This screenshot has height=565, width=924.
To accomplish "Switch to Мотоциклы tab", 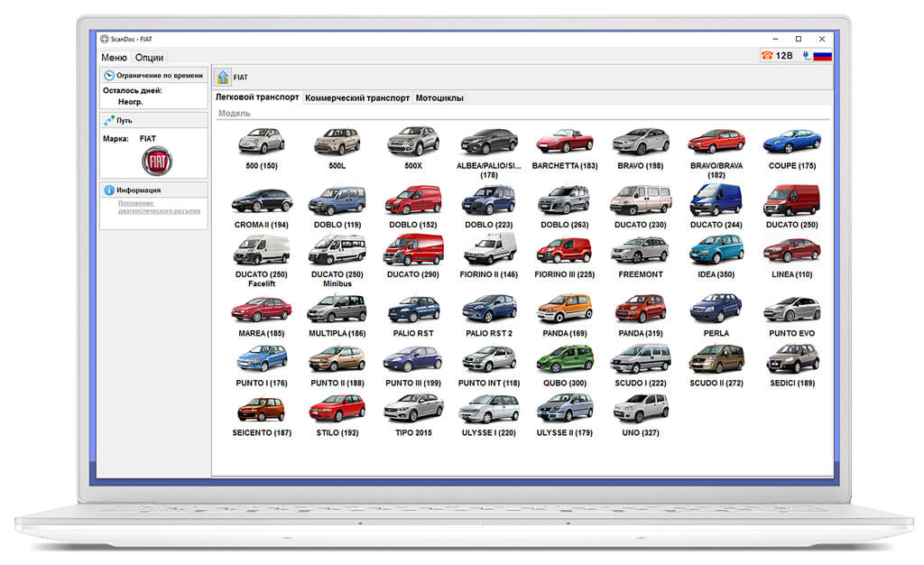I will tap(439, 97).
